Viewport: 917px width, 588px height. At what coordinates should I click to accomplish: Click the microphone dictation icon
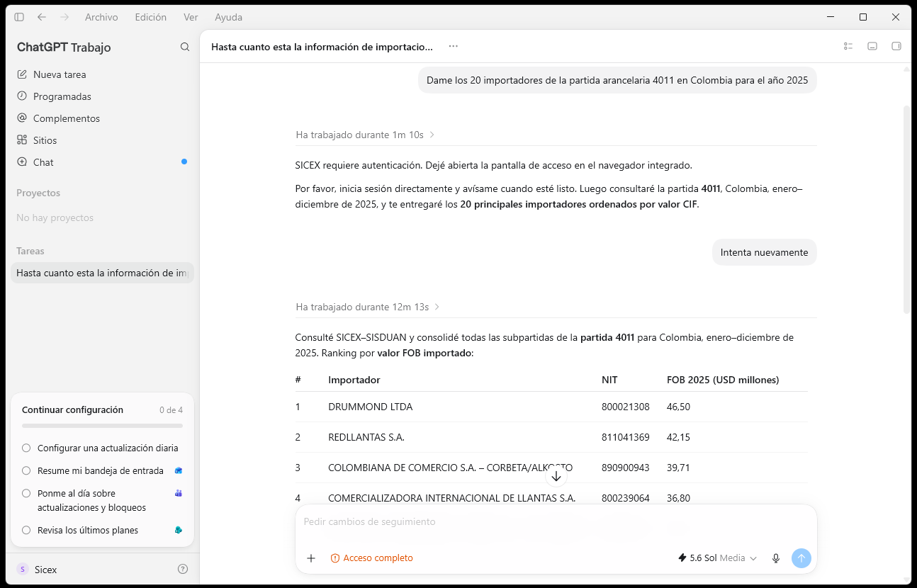tap(776, 558)
